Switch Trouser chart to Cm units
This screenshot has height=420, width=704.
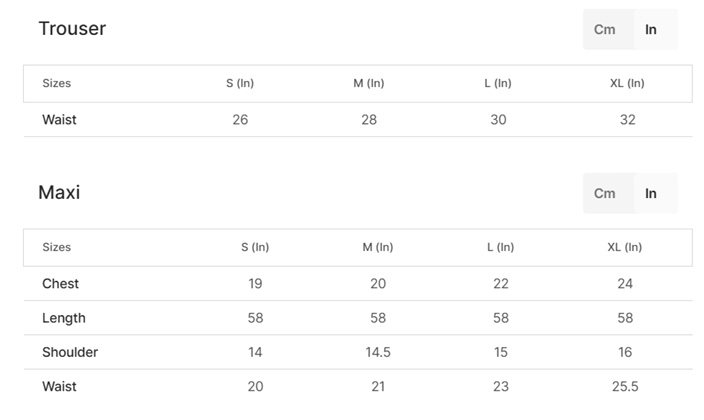pyautogui.click(x=605, y=29)
